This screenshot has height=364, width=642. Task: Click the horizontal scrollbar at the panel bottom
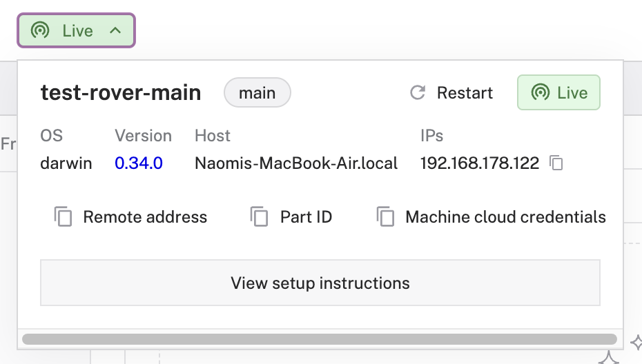point(319,338)
